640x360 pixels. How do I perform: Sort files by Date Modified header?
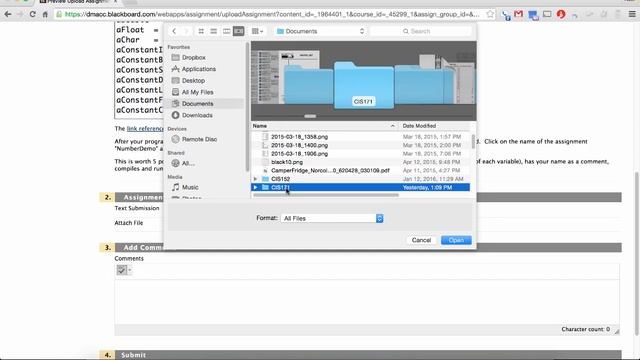[x=435, y=126]
